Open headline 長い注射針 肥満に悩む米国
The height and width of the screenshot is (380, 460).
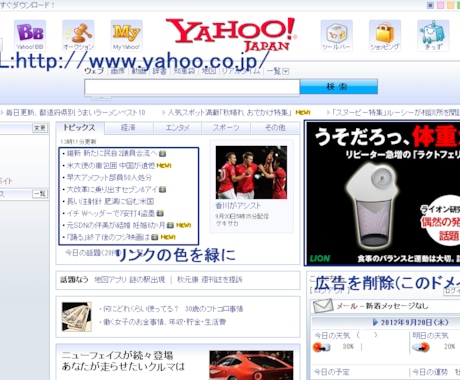[x=110, y=201]
